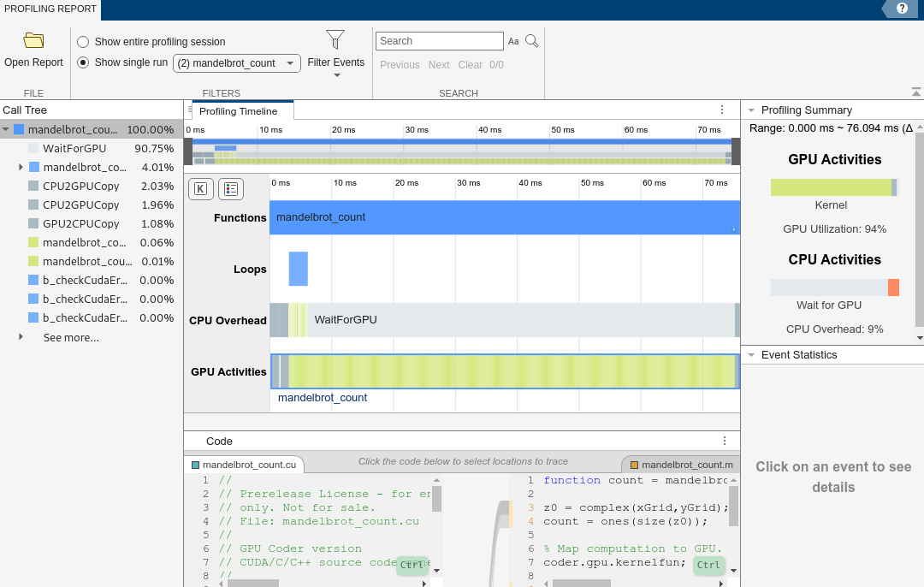The image size is (924, 587).
Task: Select Show entire profiling session
Action: 83,42
